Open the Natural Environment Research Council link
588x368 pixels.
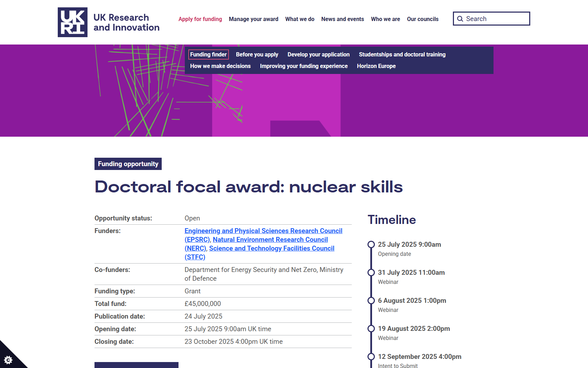pos(270,239)
